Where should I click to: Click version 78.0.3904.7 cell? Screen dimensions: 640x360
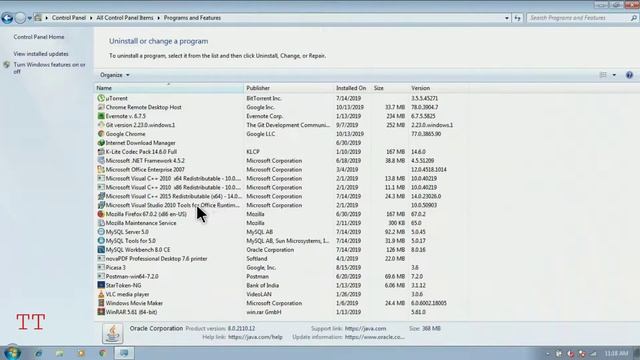tap(424, 107)
